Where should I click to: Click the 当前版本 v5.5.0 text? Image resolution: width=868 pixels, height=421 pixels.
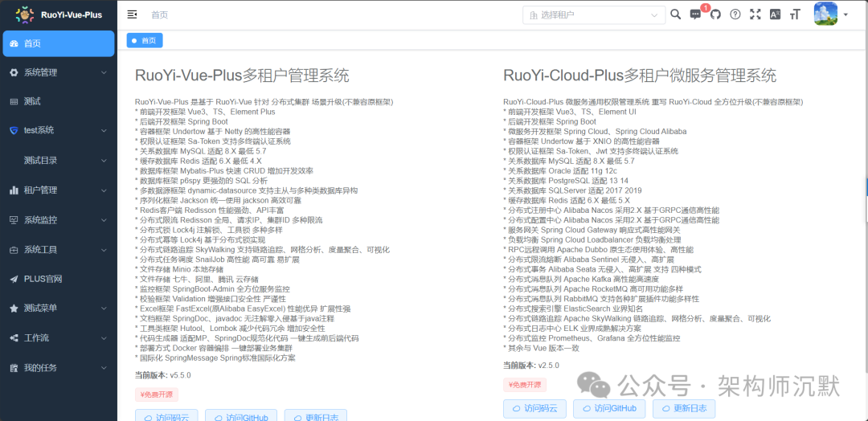[162, 375]
